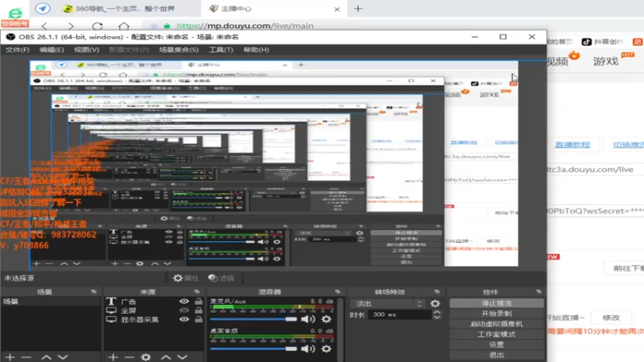Viewport: 644px width, 362px height.
Task: Open a new browser tab with plus
Action: pyautogui.click(x=358, y=9)
